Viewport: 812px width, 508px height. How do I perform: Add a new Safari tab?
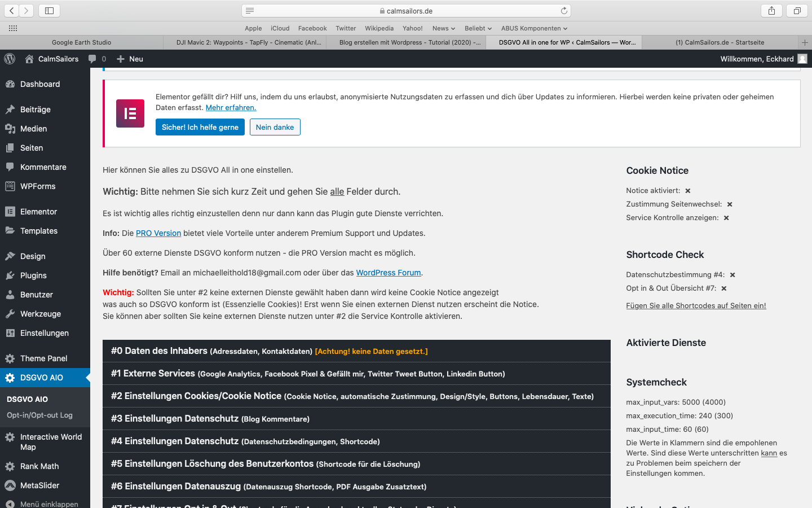pos(805,42)
